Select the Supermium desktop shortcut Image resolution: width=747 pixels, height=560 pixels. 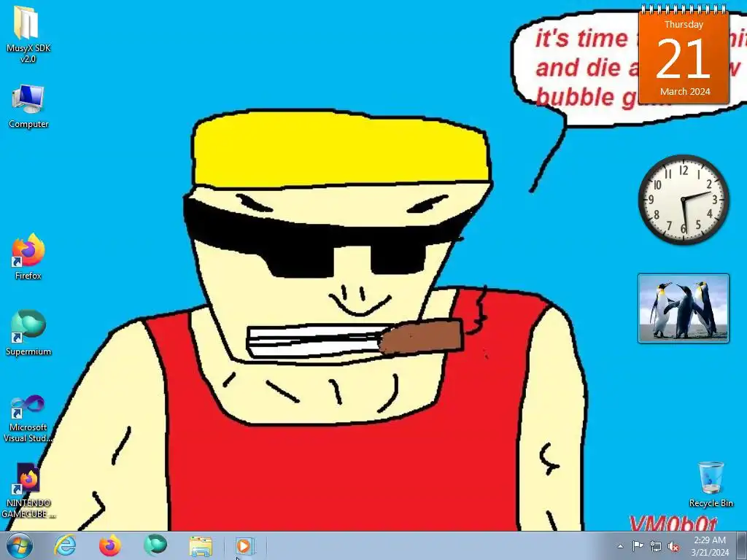tap(28, 332)
